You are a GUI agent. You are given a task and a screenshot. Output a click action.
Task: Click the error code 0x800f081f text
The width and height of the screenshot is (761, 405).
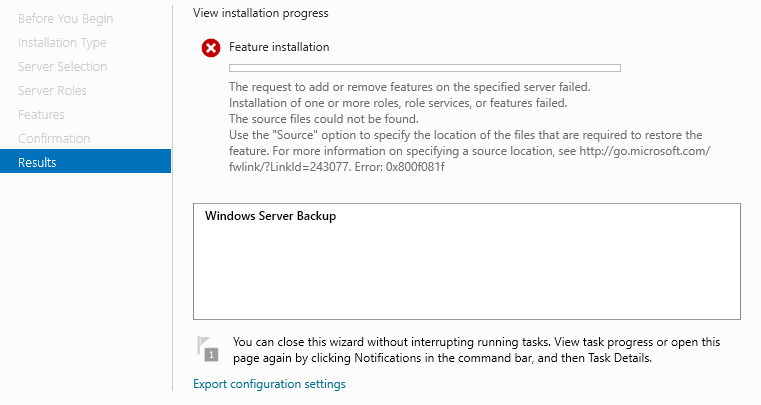coord(415,167)
